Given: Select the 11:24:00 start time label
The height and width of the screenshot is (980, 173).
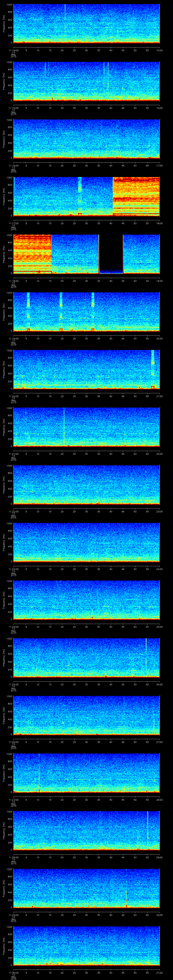Looking at the screenshot, I should pos(13,627).
